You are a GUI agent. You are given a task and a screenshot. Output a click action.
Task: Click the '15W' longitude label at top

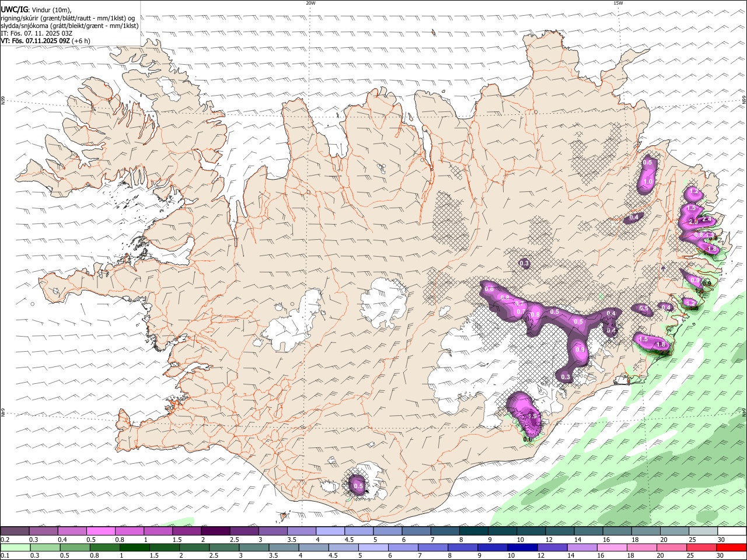(618, 3)
